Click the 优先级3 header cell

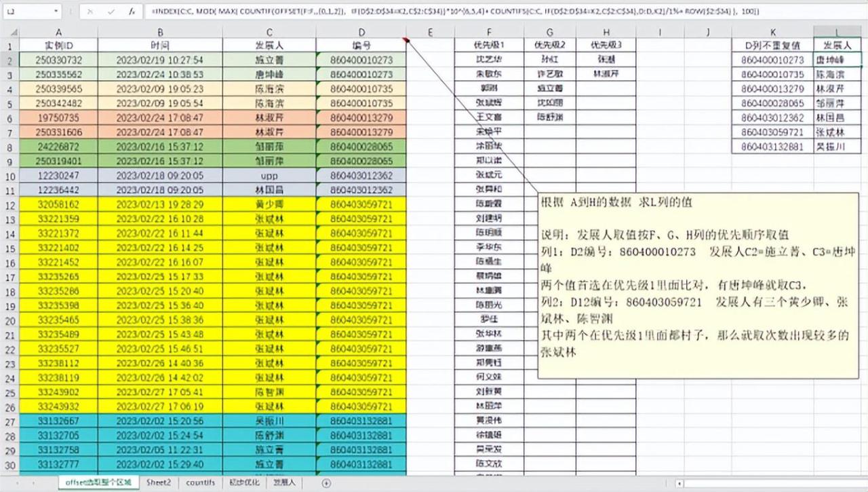pos(606,45)
